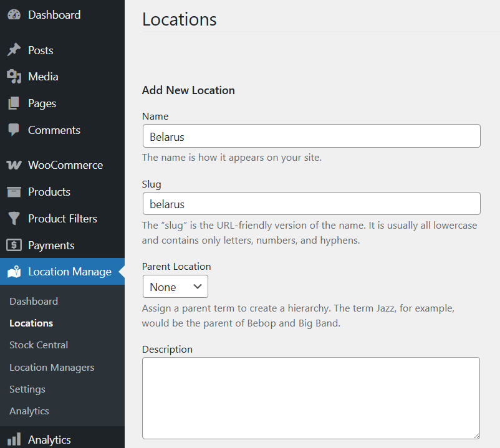The image size is (500, 448).
Task: Click the Media library icon
Action: 14,77
